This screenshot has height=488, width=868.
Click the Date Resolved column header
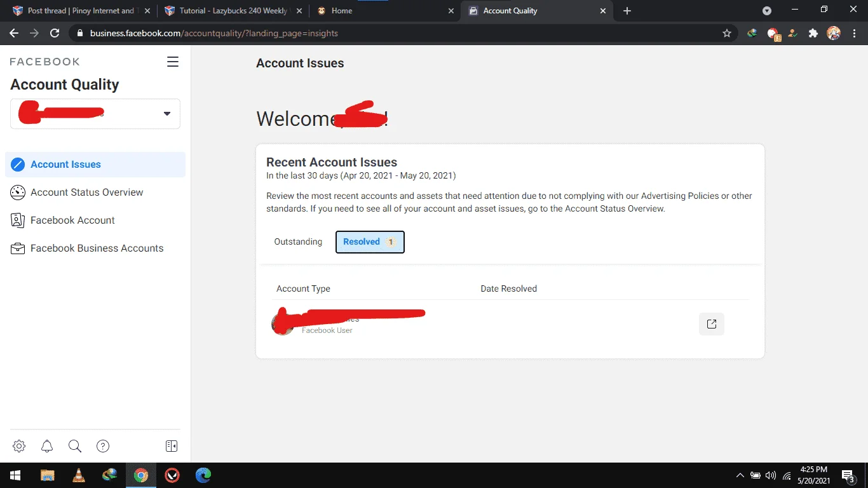[x=508, y=288]
